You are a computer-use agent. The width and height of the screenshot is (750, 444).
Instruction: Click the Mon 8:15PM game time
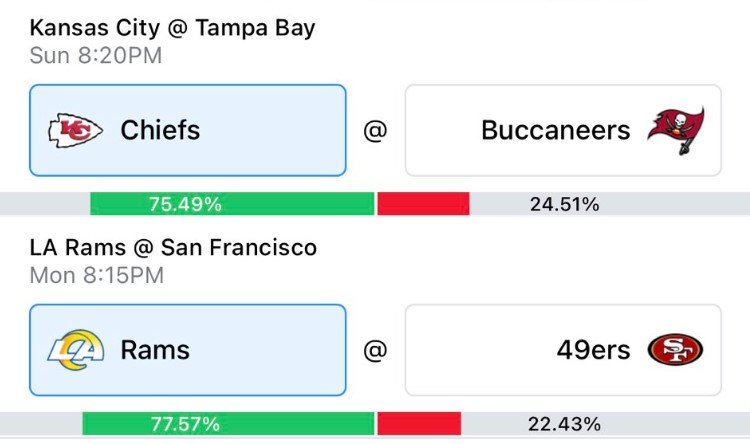[97, 276]
